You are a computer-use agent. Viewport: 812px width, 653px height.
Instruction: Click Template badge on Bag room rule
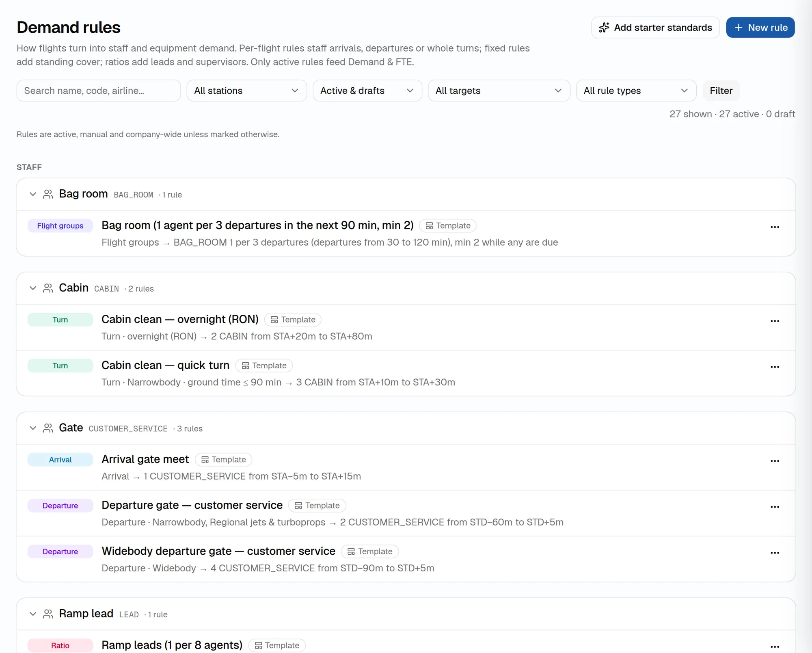click(x=448, y=225)
